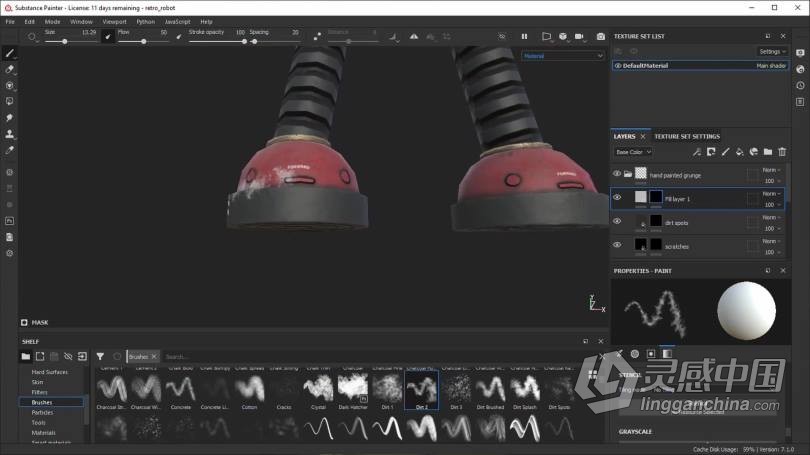Select the Projection tool
Screen dimensions: 810x455
point(9,86)
